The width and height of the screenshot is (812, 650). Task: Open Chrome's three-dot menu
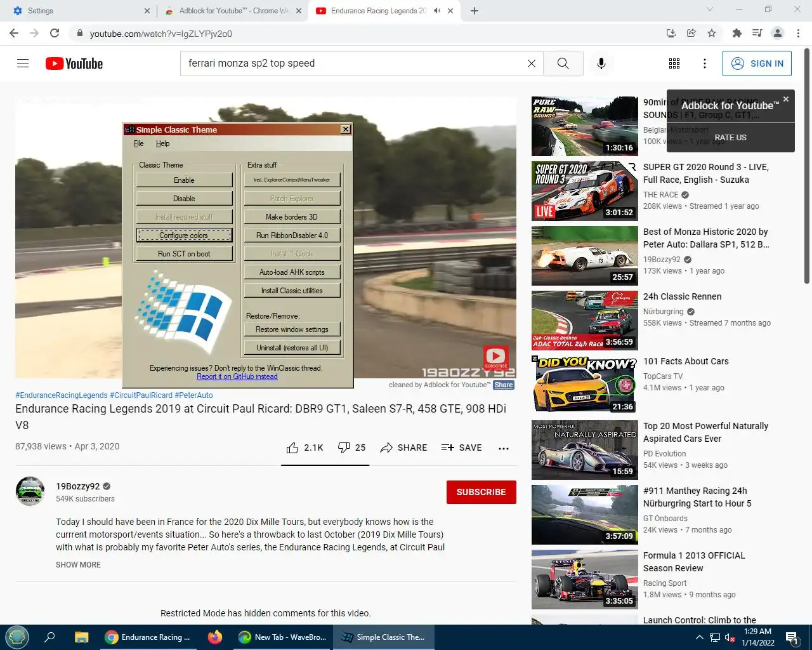[x=799, y=33]
